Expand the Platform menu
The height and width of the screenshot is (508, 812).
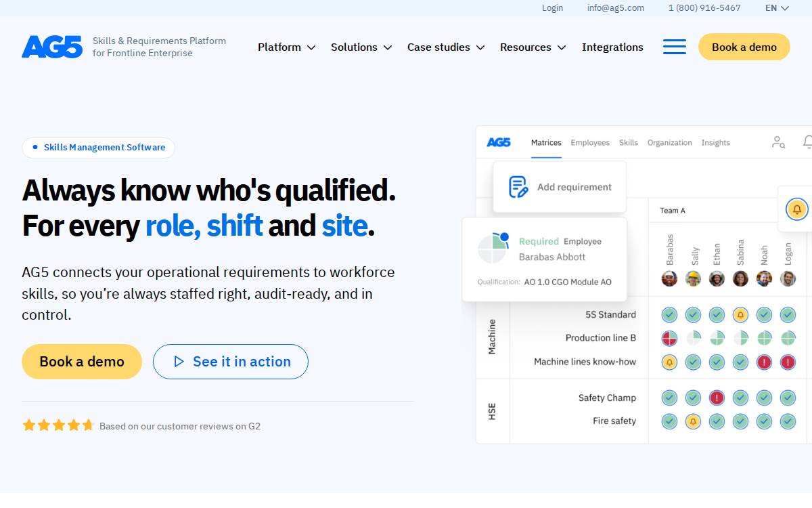(286, 47)
